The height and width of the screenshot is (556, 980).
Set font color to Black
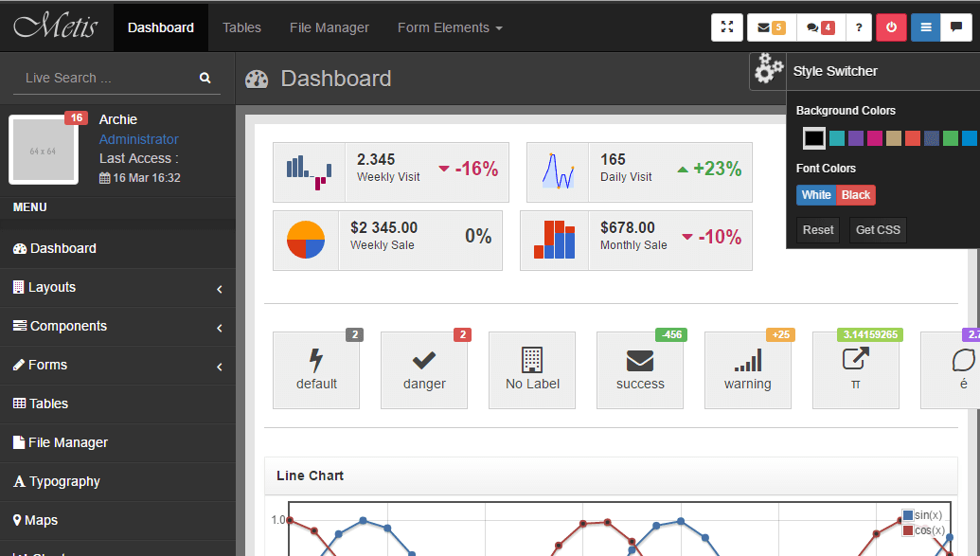pos(856,195)
